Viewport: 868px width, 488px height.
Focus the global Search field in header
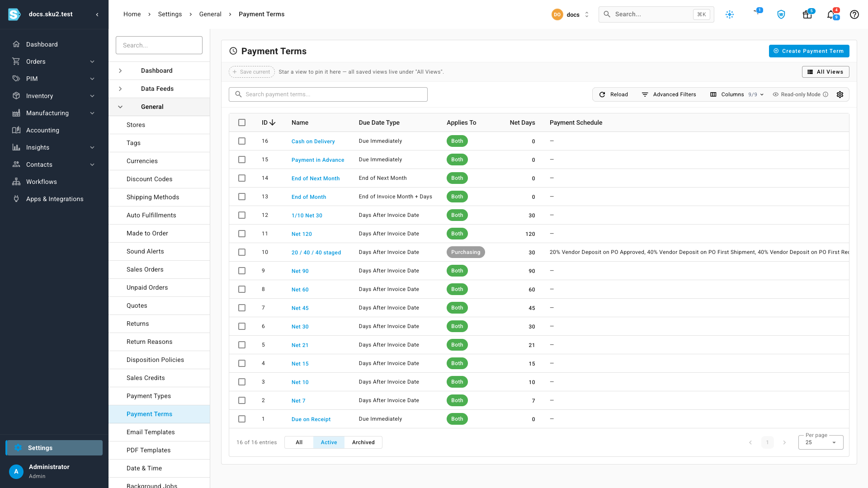656,14
